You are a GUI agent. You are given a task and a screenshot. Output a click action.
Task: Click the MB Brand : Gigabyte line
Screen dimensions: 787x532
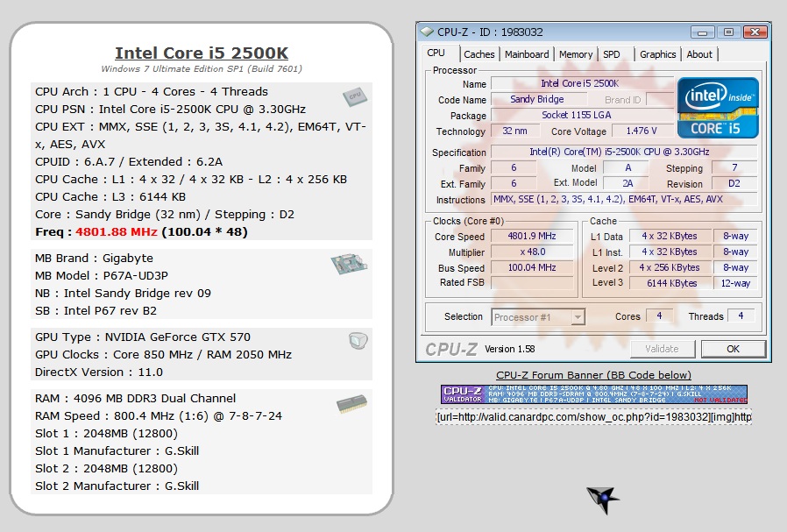point(94,258)
